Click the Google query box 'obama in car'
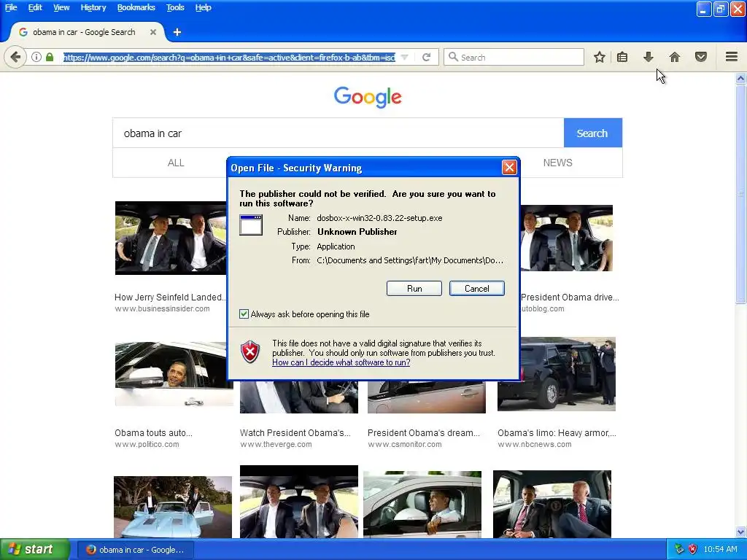This screenshot has width=747, height=560. click(x=338, y=133)
